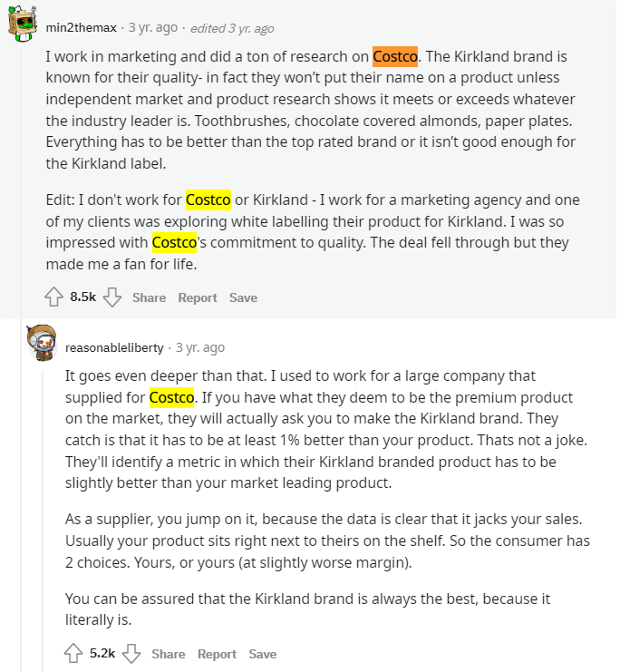Click yellow highlighted Costco in 'supplied for Costco'
Viewport: 620px width, 672px height.
pos(172,396)
